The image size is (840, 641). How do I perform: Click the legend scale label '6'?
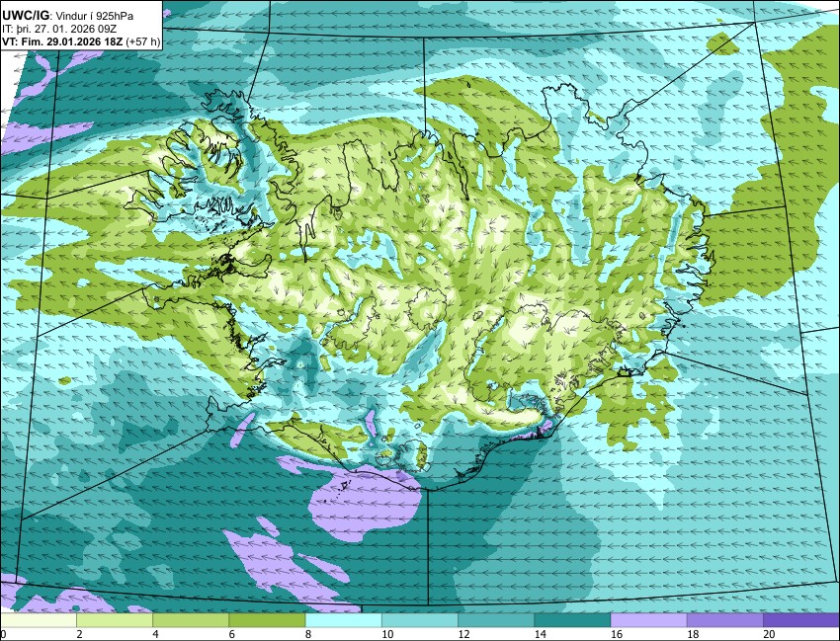tap(231, 634)
